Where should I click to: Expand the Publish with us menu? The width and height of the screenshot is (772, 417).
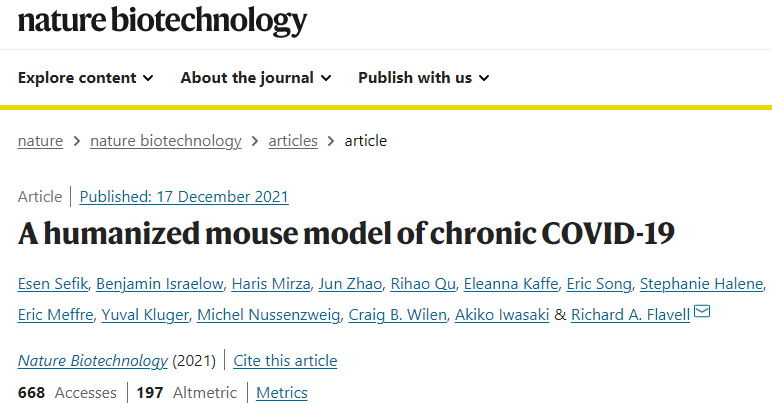424,78
